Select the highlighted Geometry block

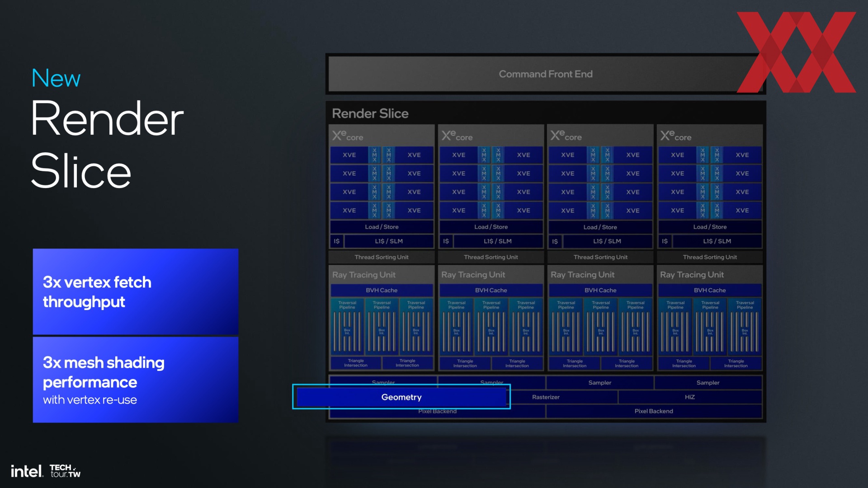click(401, 397)
